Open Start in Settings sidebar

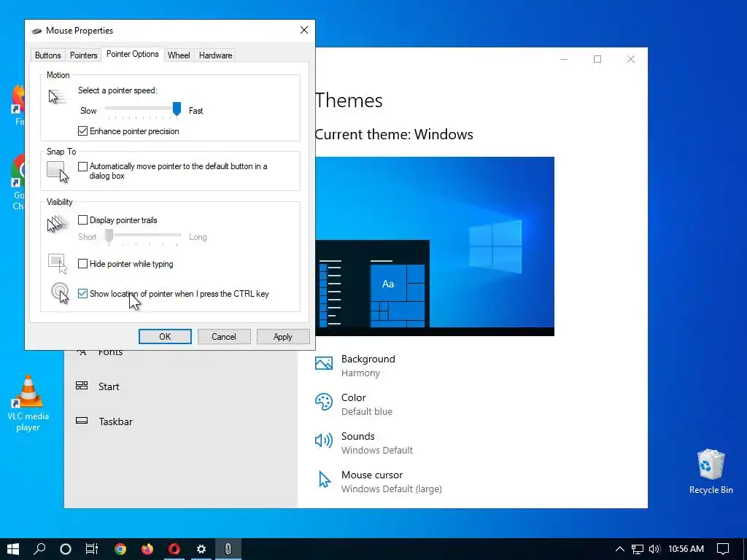[109, 386]
